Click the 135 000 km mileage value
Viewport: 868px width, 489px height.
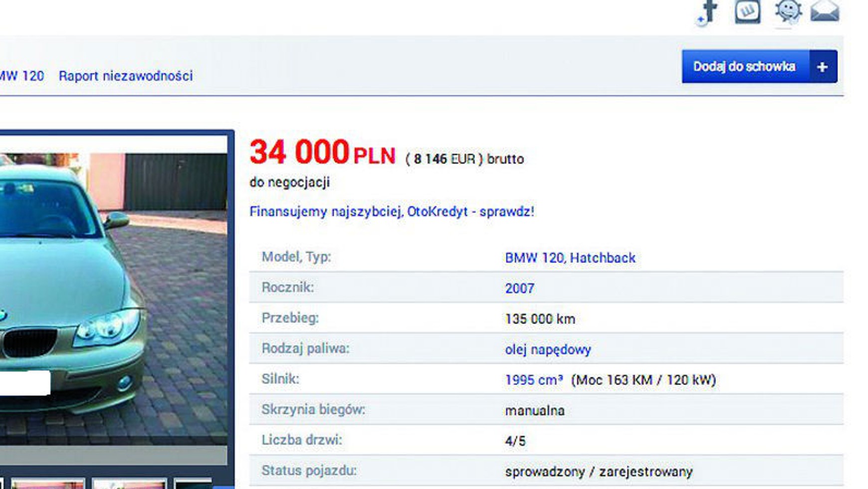tap(540, 319)
